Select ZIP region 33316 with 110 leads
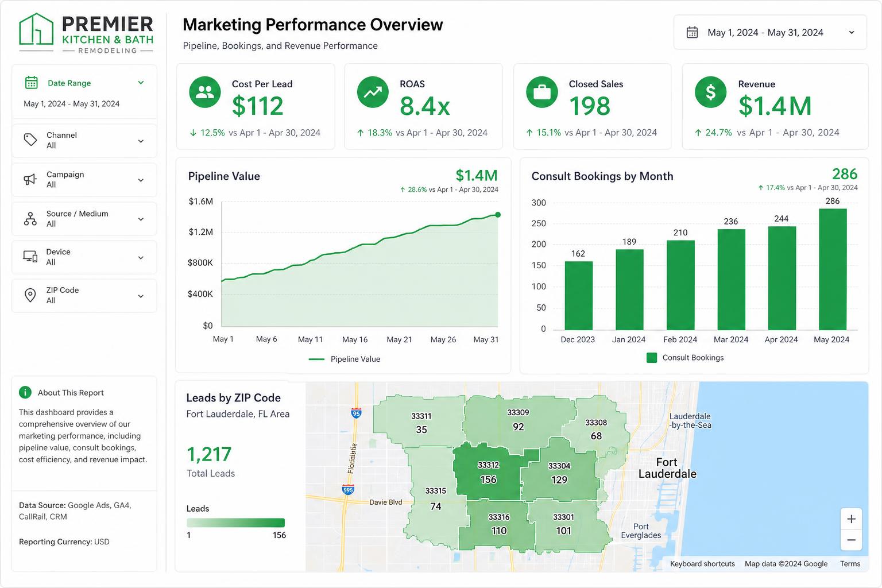 498,524
